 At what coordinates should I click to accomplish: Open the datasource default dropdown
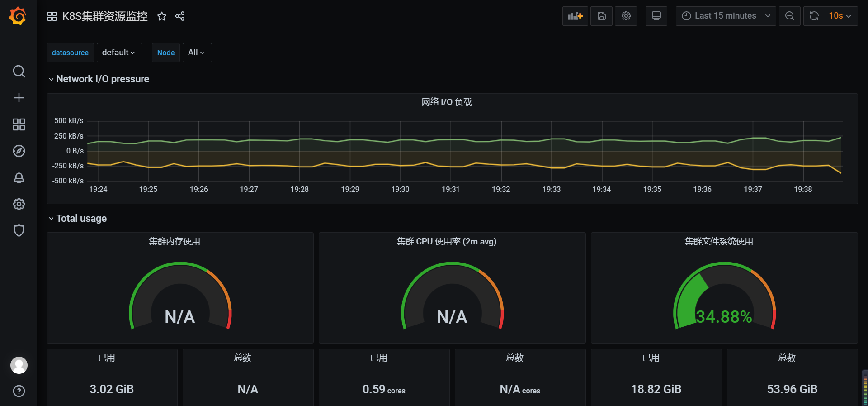119,53
